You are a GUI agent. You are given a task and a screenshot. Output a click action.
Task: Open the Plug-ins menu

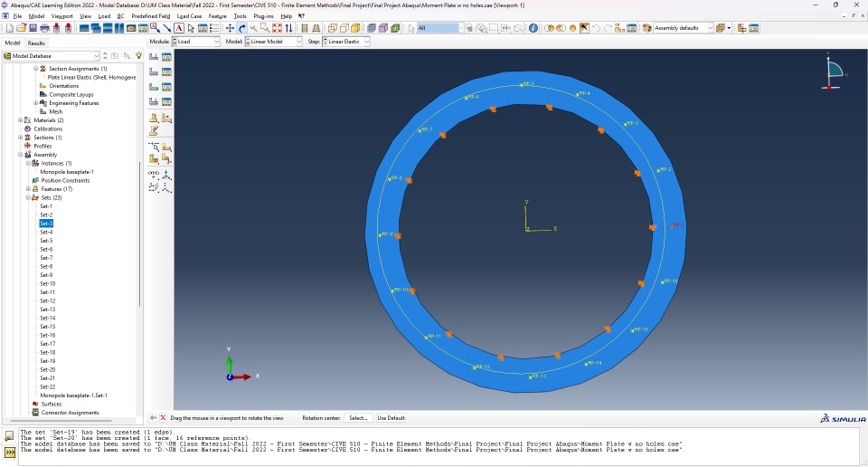tap(263, 16)
